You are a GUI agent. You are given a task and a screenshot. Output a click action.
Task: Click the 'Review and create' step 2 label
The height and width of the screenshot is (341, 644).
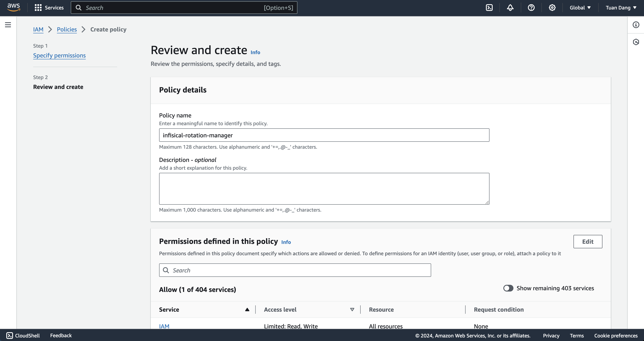click(58, 87)
